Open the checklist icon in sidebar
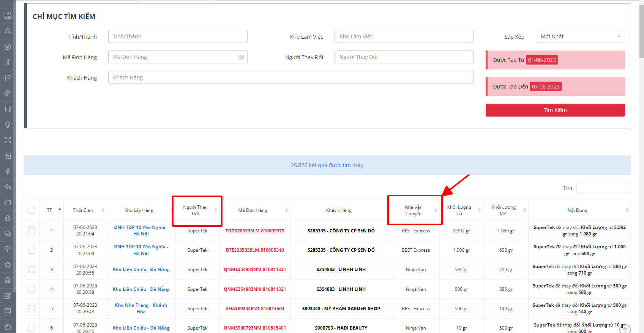Screen dimensions: 644x333 click(x=8, y=311)
